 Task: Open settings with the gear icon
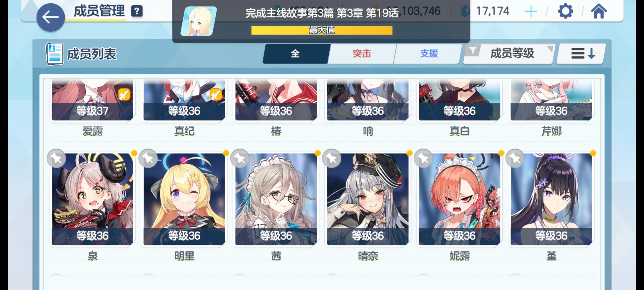565,11
